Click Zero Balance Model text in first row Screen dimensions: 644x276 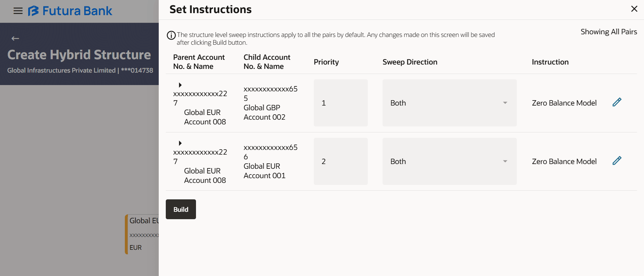[564, 103]
